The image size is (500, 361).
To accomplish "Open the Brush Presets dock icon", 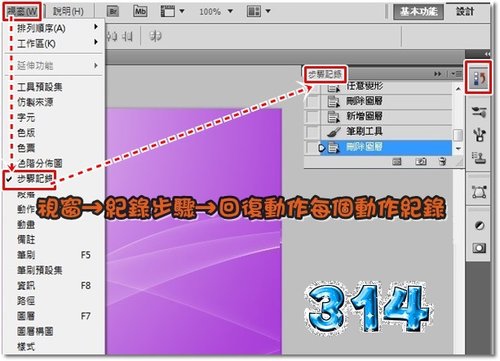I will click(x=479, y=112).
